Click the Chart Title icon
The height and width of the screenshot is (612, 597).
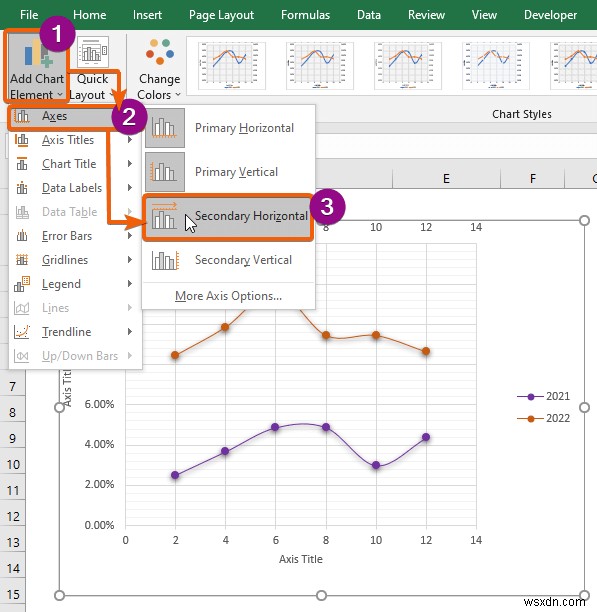(22, 164)
